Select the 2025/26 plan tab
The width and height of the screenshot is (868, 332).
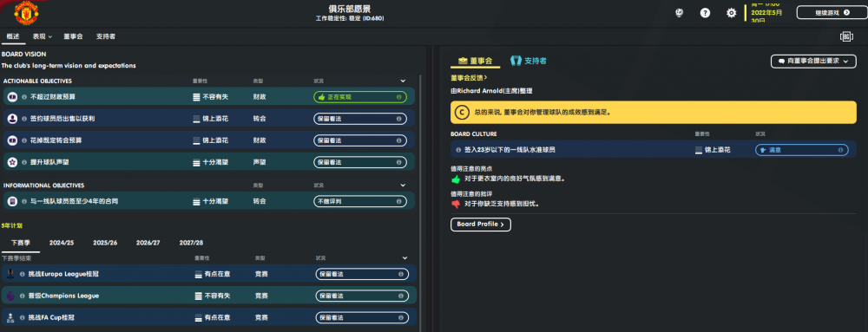tap(105, 243)
